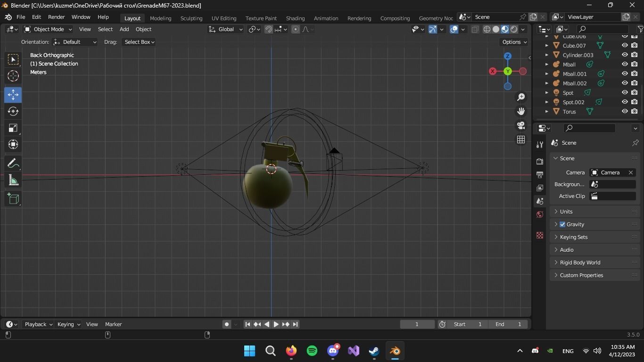Open the Render properties tab
This screenshot has height=362, width=644.
point(540,161)
